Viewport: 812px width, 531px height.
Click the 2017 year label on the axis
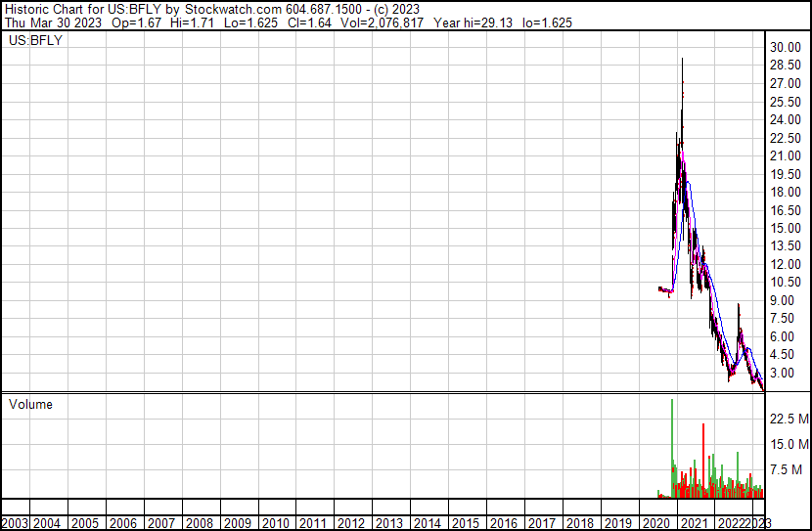542,523
